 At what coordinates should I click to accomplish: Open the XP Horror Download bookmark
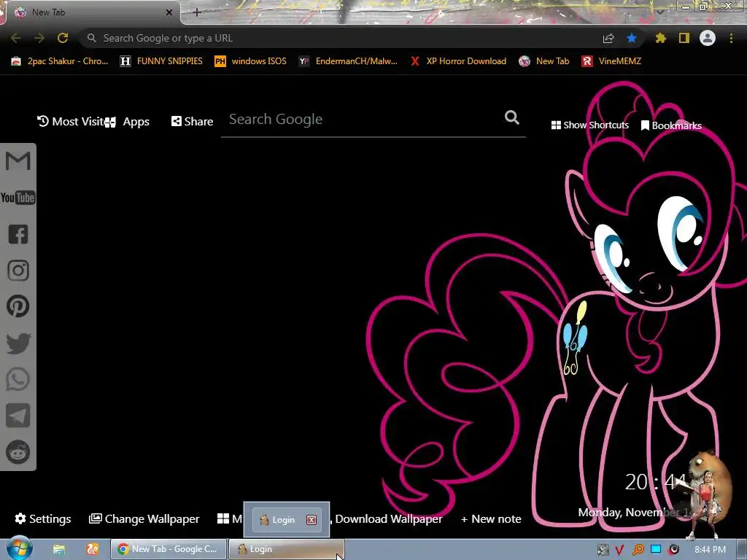coord(458,61)
